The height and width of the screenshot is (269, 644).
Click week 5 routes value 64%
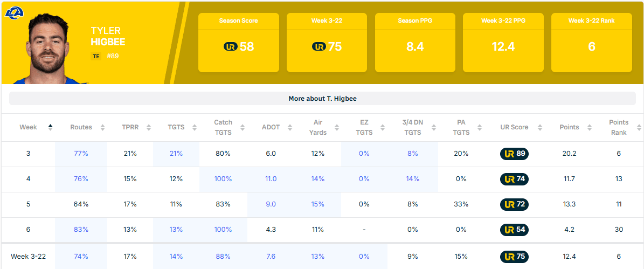tap(81, 204)
